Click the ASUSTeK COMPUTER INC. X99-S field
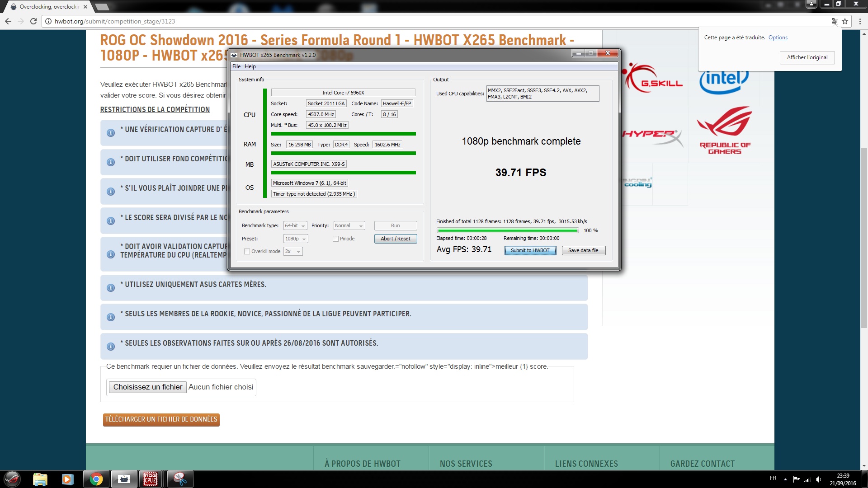The image size is (868, 488). 309,164
